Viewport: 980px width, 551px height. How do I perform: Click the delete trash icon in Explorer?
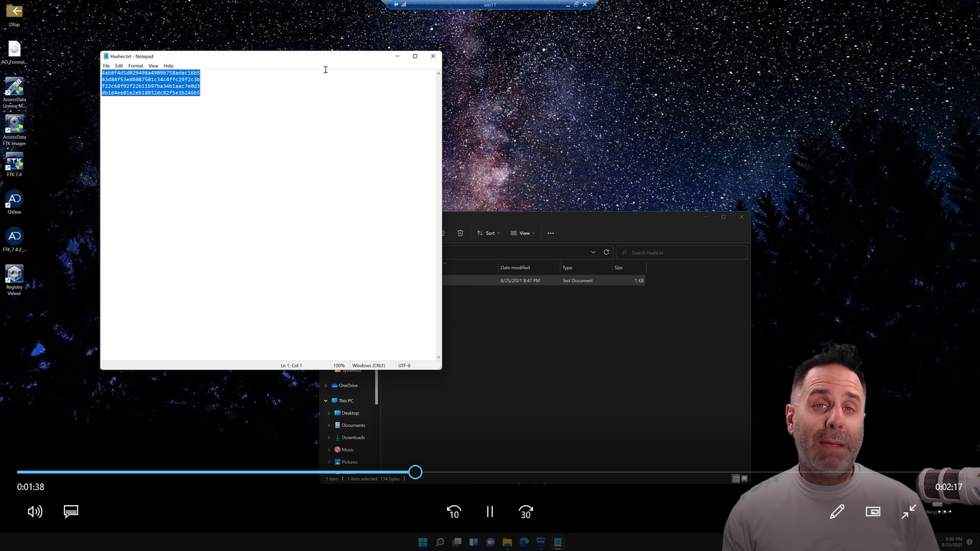(461, 233)
